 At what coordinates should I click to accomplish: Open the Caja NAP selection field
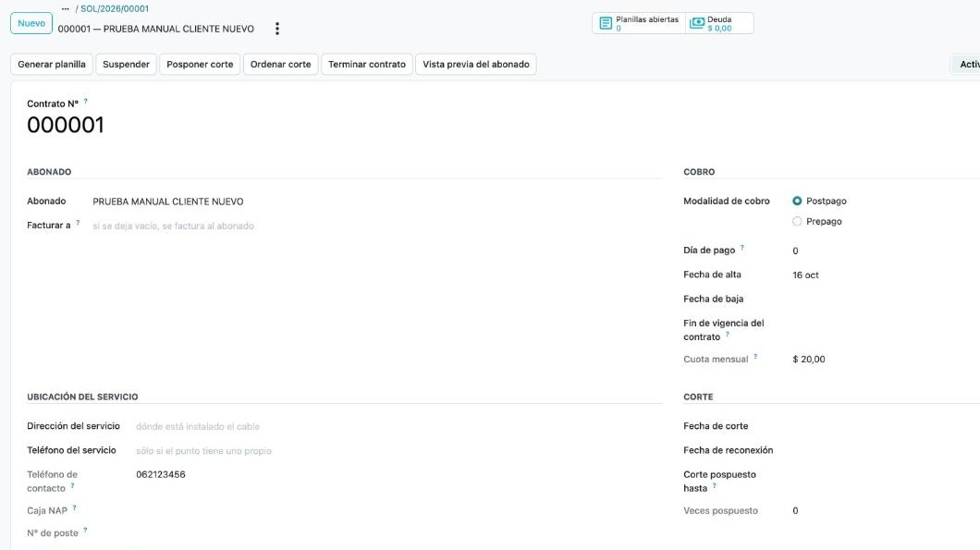pyautogui.click(x=398, y=510)
